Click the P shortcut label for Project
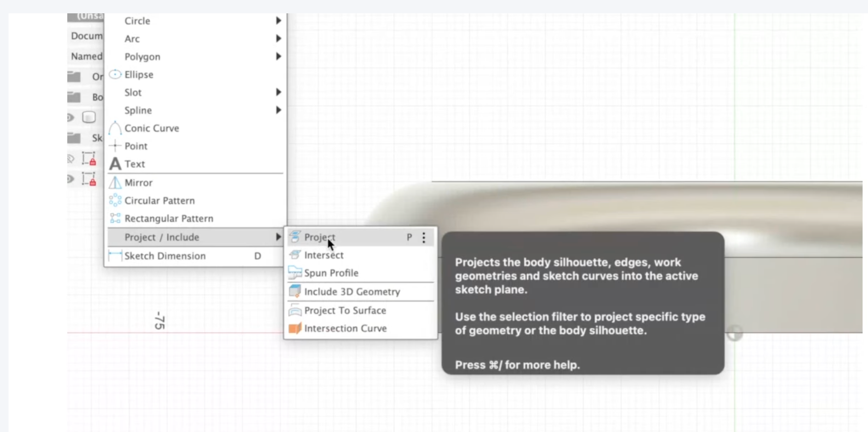The width and height of the screenshot is (868, 432). (409, 237)
